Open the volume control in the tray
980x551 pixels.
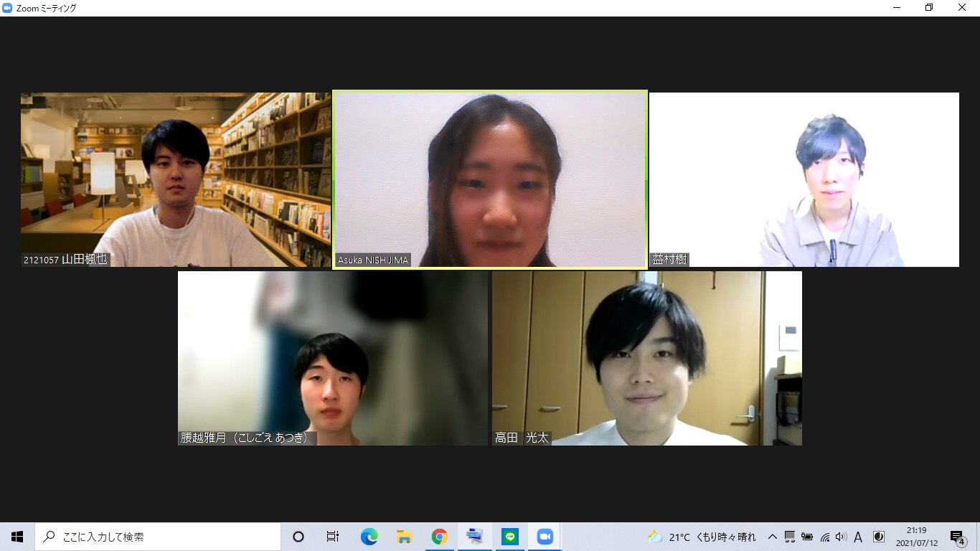click(x=841, y=537)
